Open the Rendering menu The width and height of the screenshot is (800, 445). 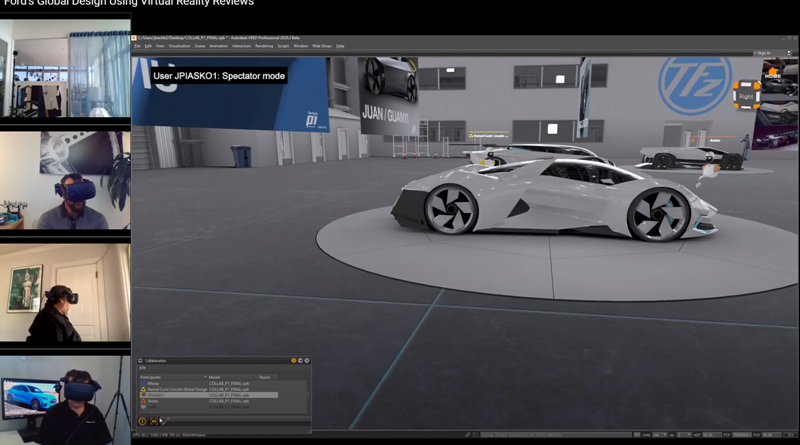tap(264, 46)
